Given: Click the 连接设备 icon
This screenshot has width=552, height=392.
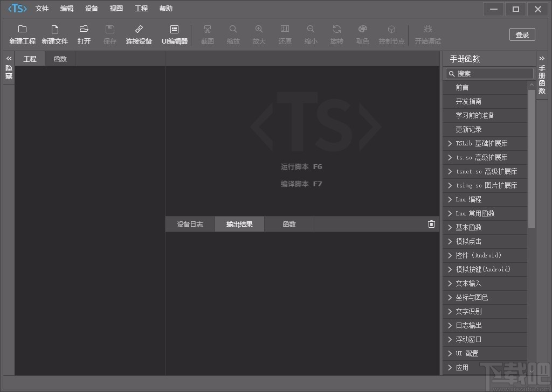Looking at the screenshot, I should click(139, 33).
